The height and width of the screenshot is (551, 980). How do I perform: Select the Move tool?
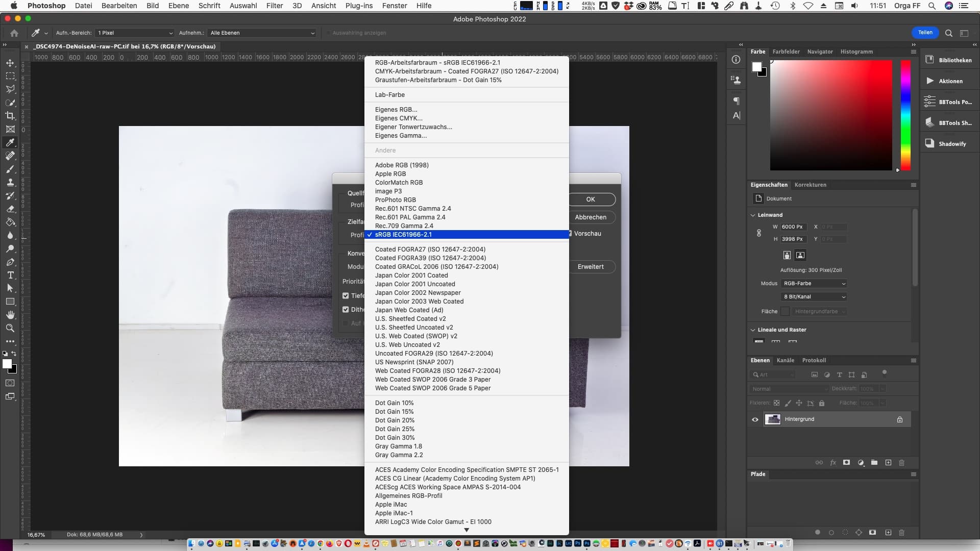[10, 63]
